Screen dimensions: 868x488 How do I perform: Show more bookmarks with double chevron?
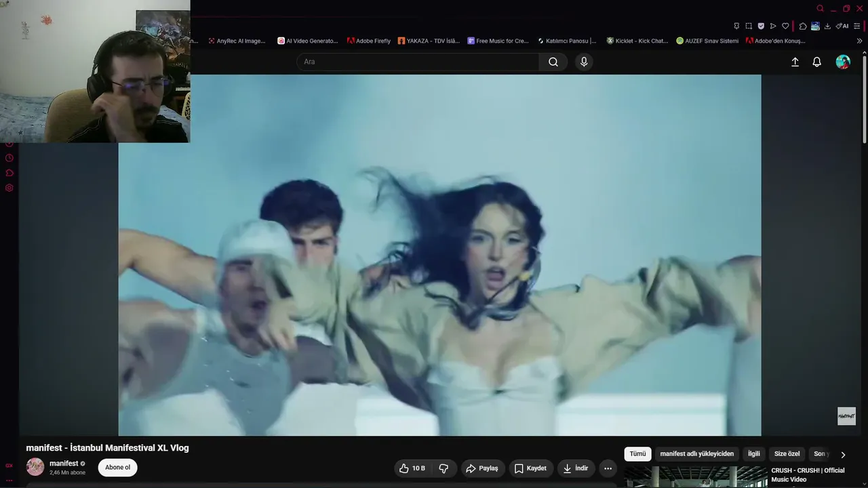(859, 41)
